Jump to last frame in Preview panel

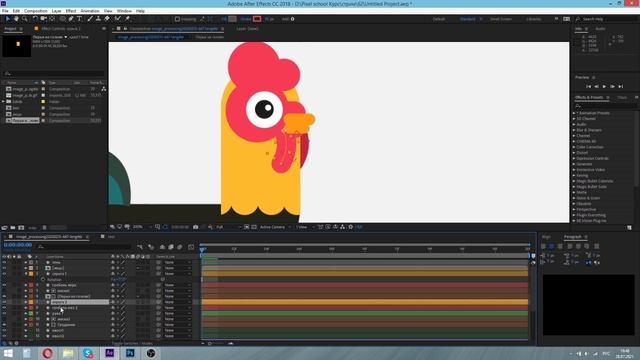[x=621, y=87]
